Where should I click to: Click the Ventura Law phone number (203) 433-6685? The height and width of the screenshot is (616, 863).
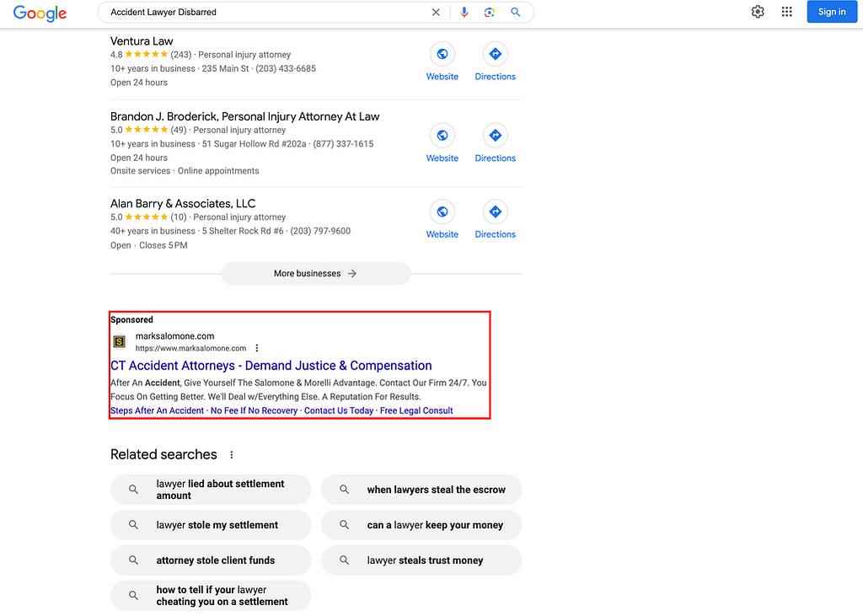[286, 69]
